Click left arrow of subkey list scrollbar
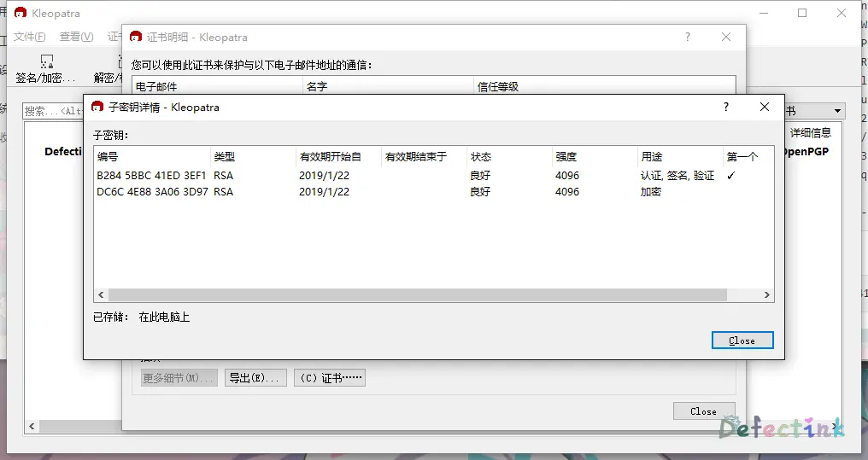This screenshot has width=868, height=460. [101, 294]
